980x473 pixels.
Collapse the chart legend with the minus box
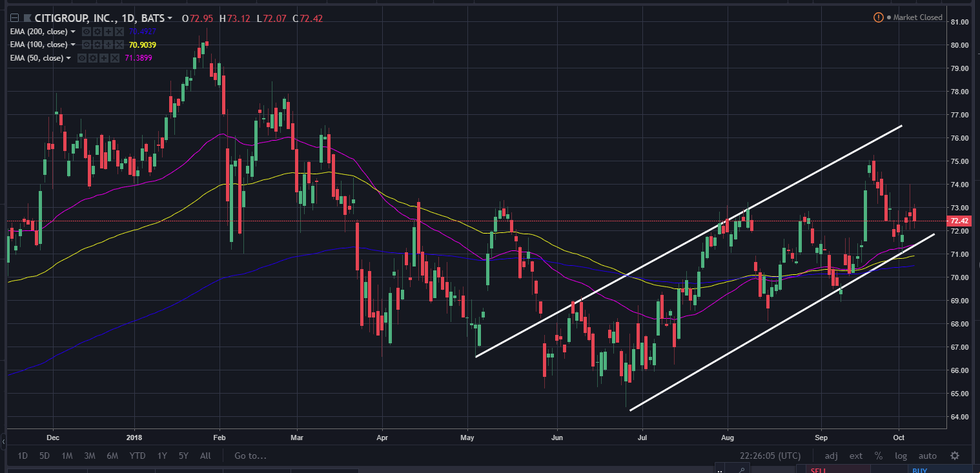coord(14,18)
